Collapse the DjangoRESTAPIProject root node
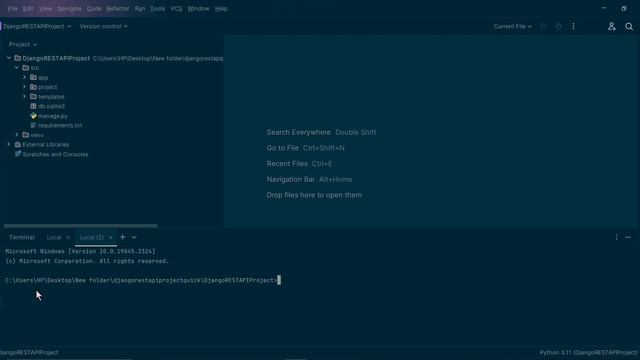 coord(9,58)
